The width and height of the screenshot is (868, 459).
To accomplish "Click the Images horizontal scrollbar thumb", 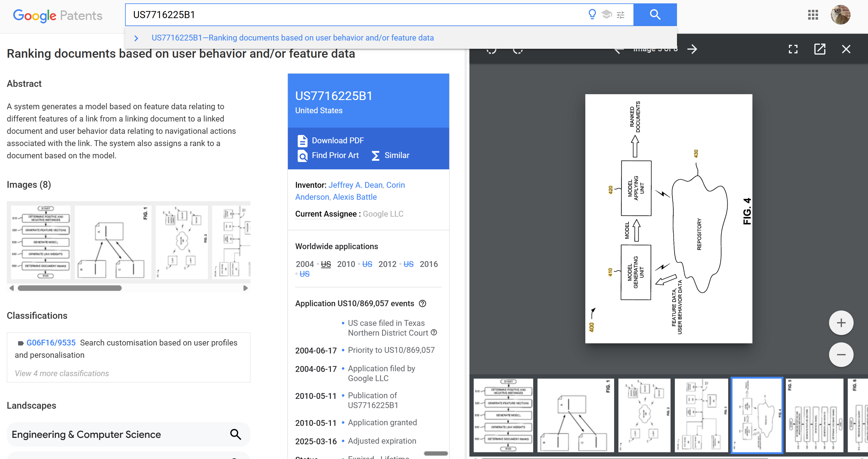I will [x=70, y=288].
